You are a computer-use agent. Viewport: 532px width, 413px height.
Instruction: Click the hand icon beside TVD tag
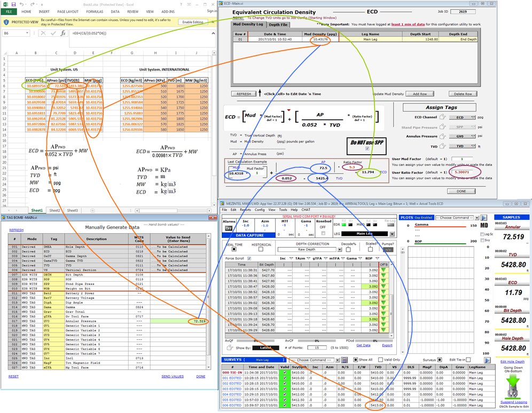[x=442, y=146]
